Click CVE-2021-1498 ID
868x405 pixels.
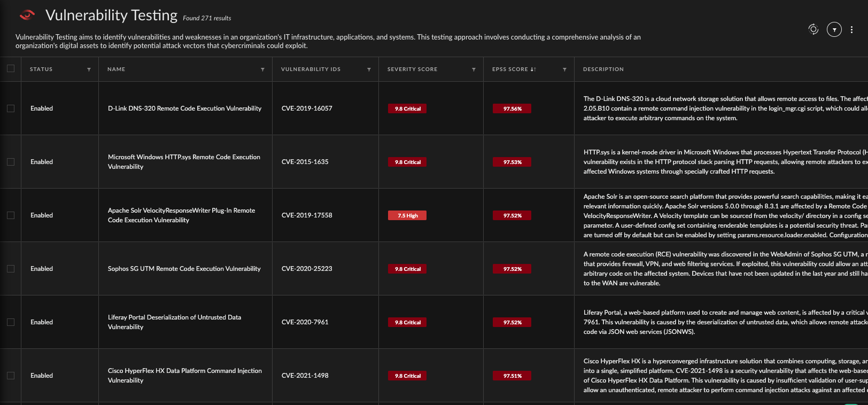click(305, 376)
